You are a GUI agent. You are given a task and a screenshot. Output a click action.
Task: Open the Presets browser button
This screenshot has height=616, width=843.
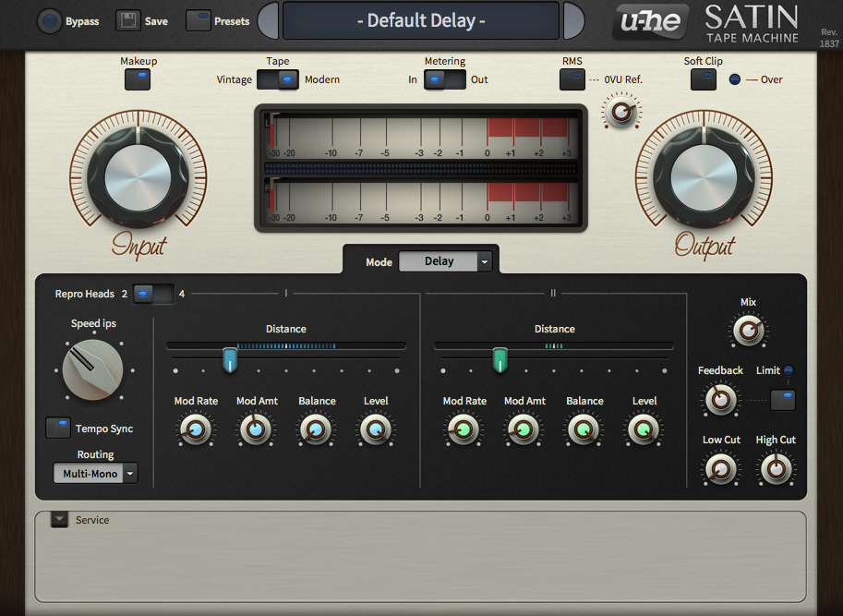(199, 21)
